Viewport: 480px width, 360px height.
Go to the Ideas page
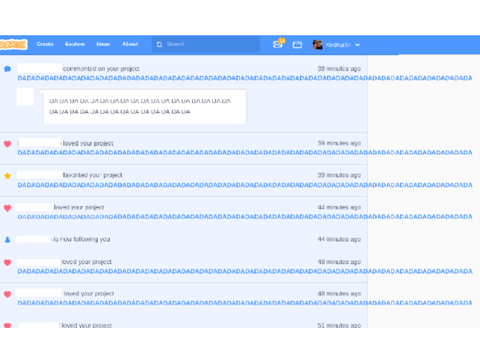103,44
